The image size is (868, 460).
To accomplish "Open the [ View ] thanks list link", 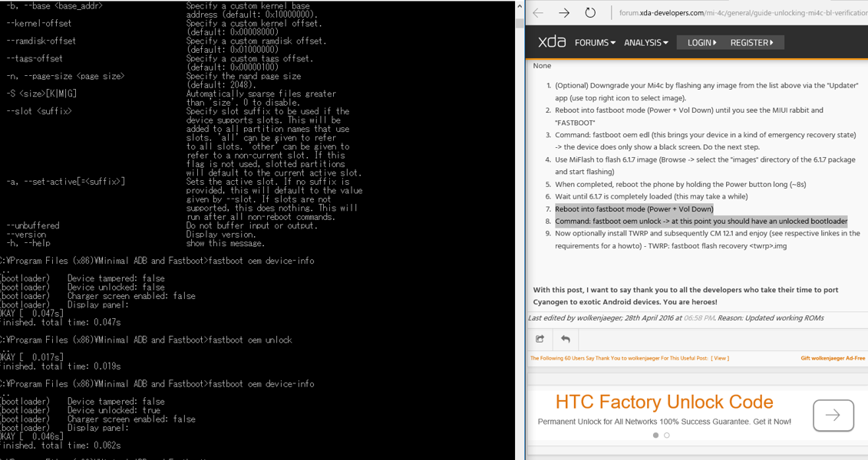I will pyautogui.click(x=720, y=358).
